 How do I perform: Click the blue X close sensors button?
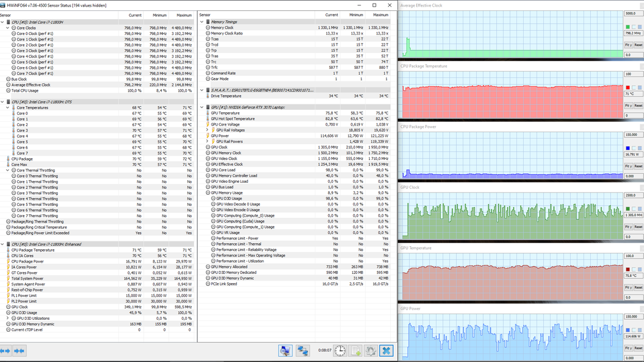(x=386, y=351)
